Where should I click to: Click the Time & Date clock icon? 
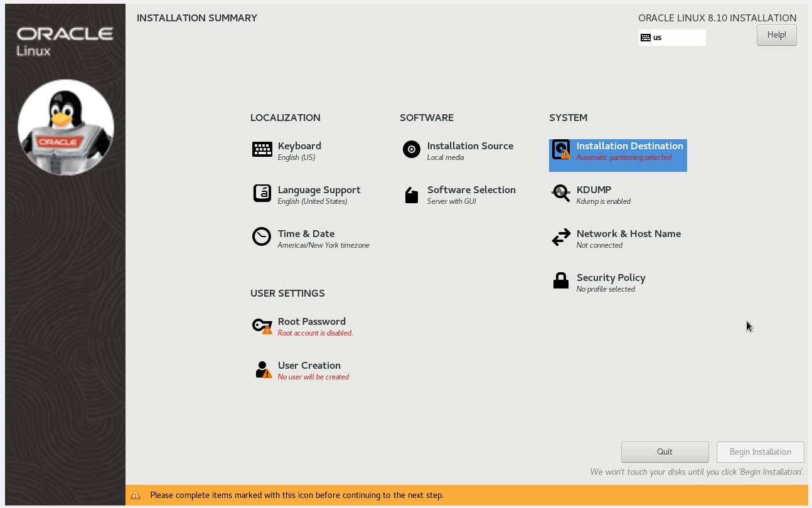262,236
